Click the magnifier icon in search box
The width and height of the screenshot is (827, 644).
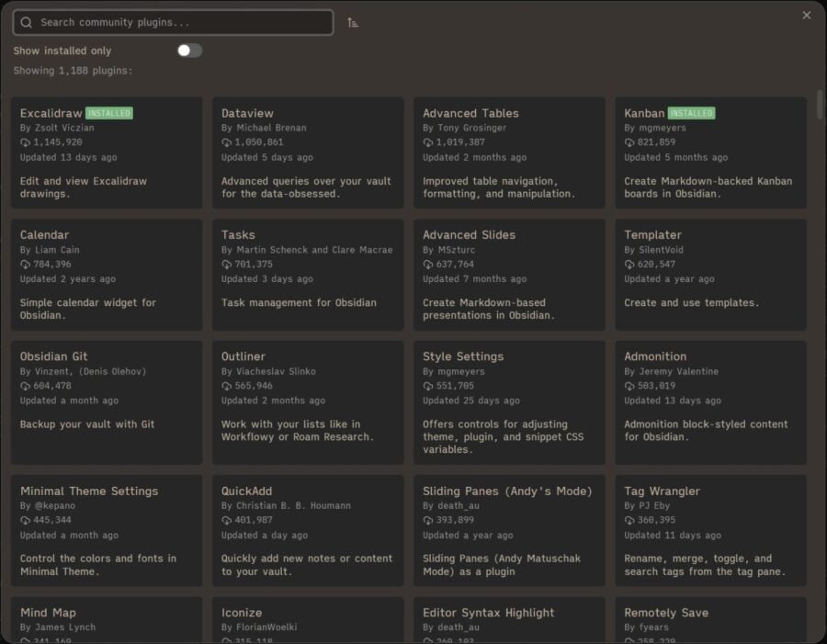[x=27, y=22]
